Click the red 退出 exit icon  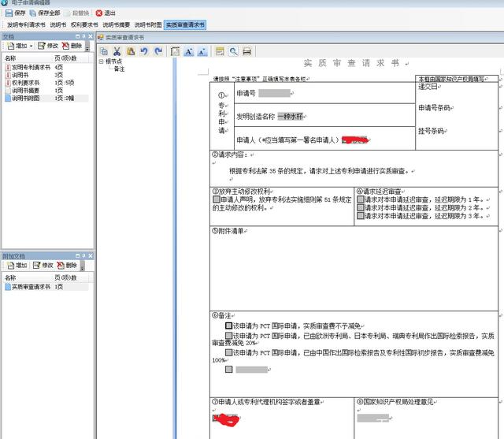click(x=99, y=13)
